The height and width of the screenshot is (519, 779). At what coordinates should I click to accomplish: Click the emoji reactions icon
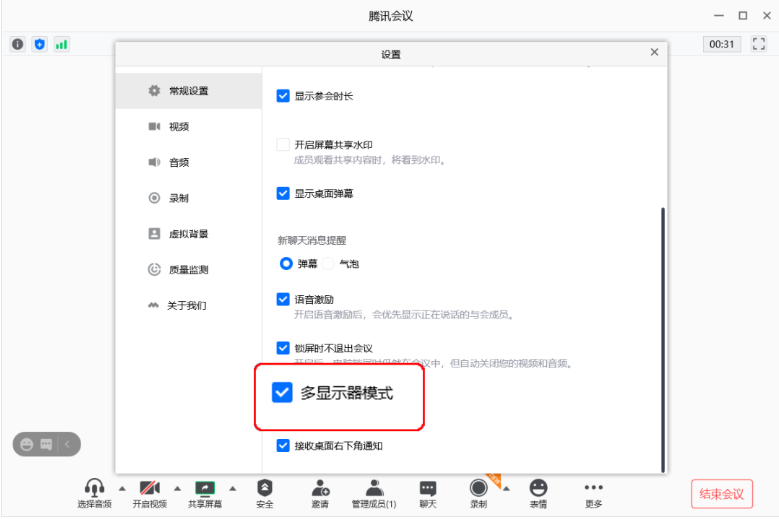pyautogui.click(x=538, y=488)
